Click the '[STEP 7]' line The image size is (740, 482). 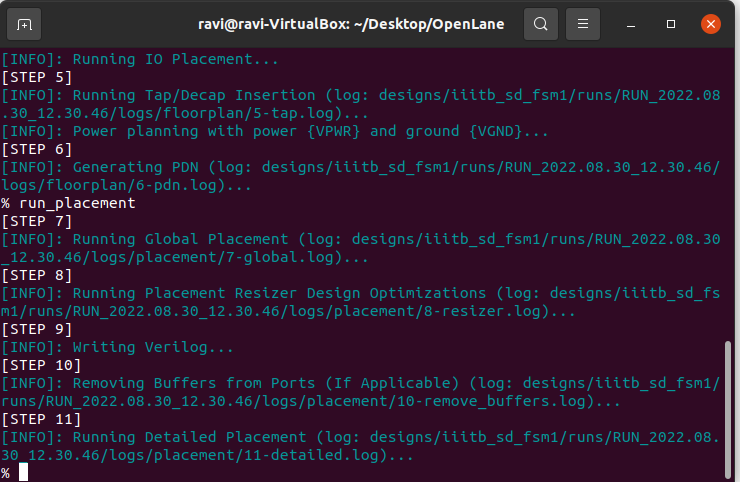37,221
